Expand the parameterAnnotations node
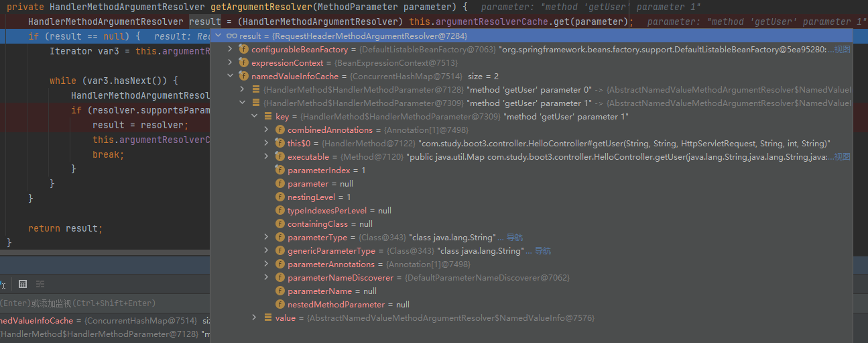 [x=267, y=264]
